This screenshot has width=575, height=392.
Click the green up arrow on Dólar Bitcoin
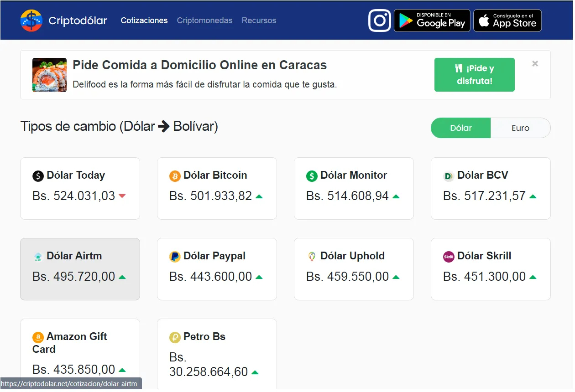coord(259,196)
